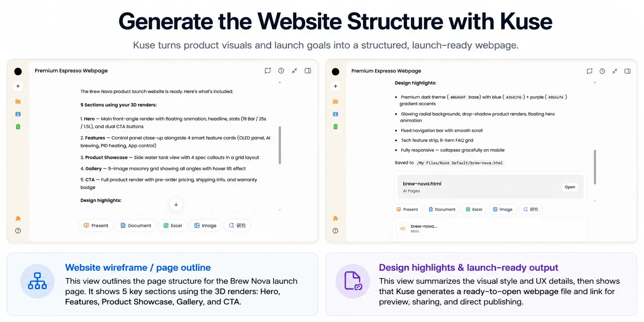
Task: Open chat history clock icon in left panel
Action: click(281, 71)
